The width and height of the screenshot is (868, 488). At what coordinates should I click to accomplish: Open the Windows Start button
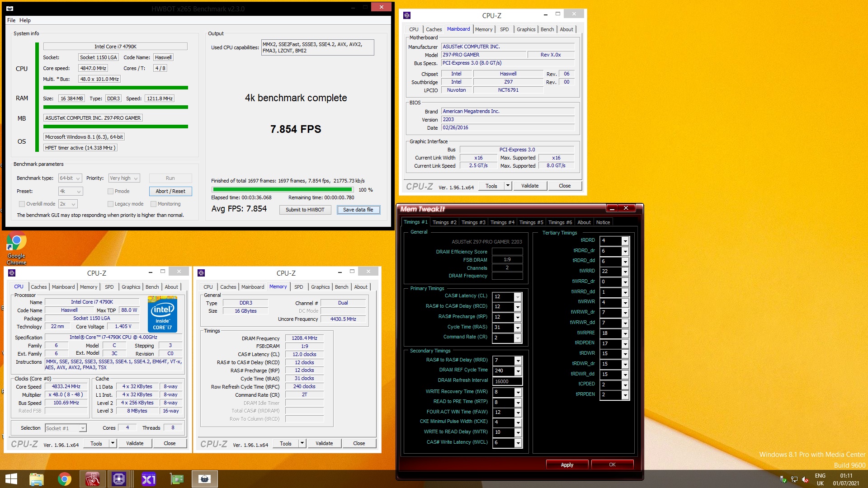tap(11, 479)
